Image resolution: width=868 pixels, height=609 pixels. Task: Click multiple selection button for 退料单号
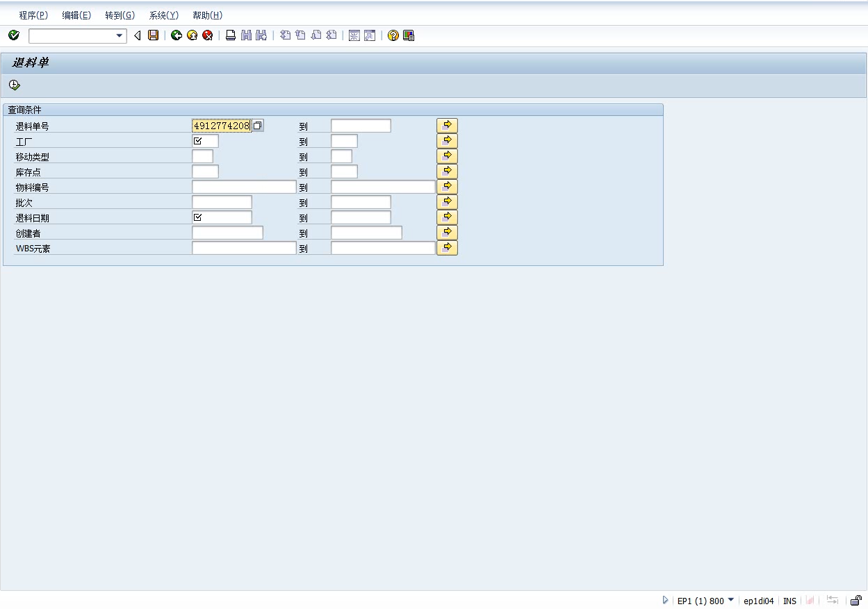coord(447,126)
